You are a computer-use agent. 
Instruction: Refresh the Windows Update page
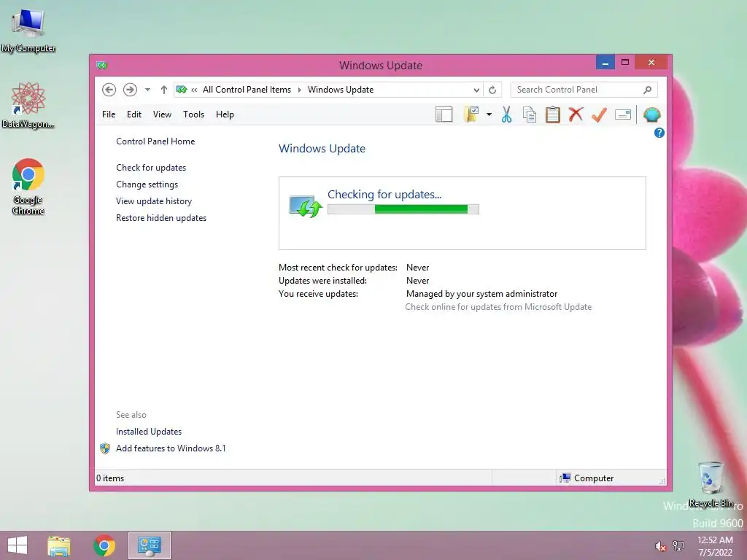point(492,90)
